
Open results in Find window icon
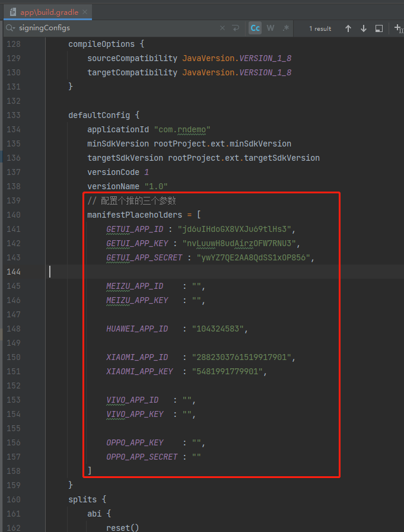[379, 28]
